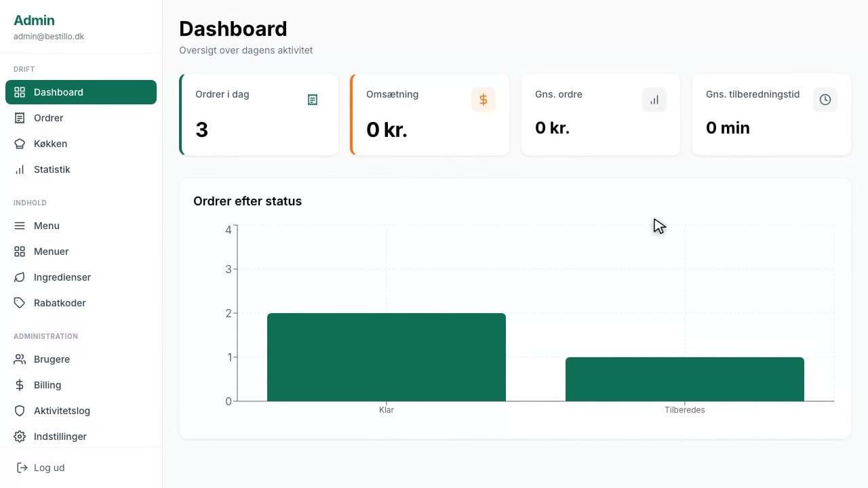This screenshot has width=868, height=488.
Task: Click the Gns. ordre value 0 kr.
Action: (x=553, y=127)
